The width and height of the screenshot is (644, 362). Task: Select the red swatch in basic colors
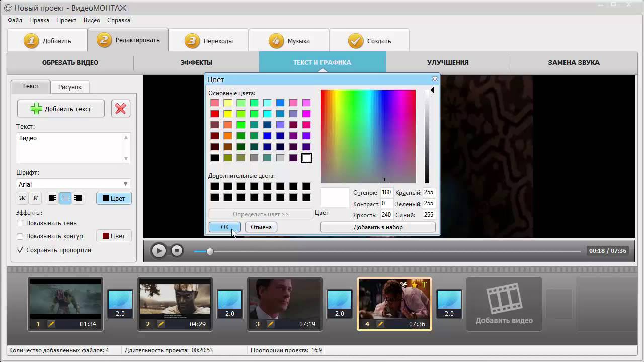point(215,114)
